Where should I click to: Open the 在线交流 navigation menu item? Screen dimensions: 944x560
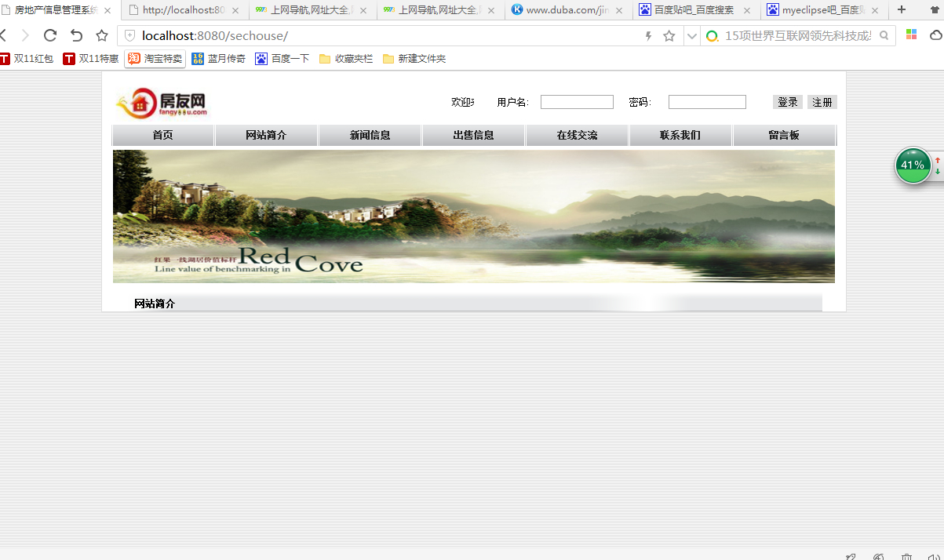tap(577, 136)
